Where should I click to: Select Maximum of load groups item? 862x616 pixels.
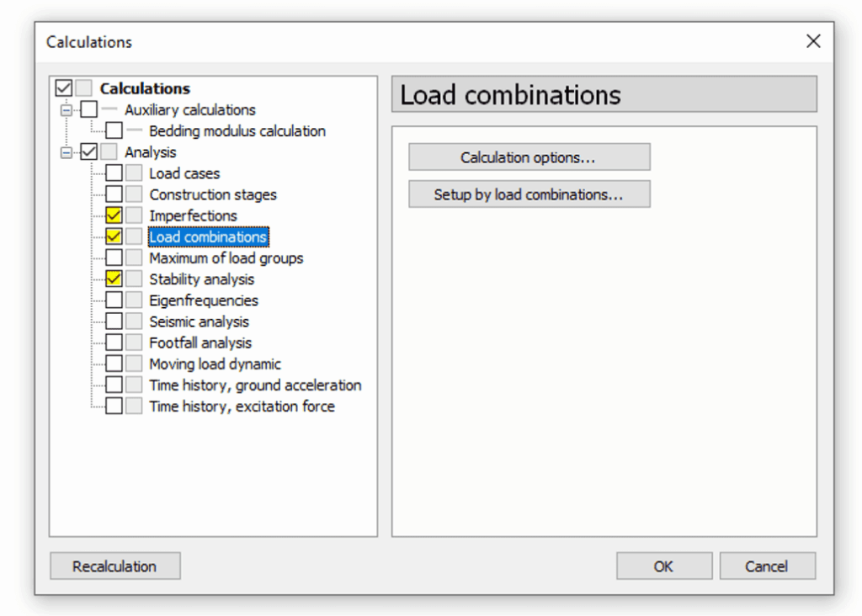226,258
